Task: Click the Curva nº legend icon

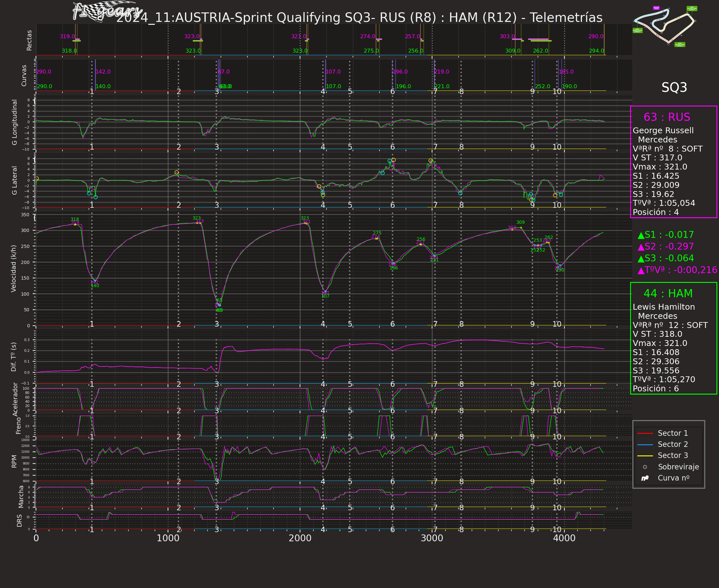Action: click(645, 478)
